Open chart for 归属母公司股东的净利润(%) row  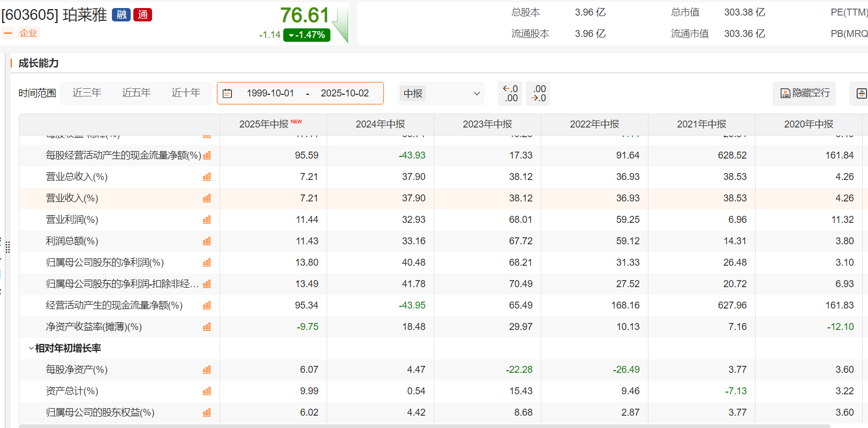point(207,262)
